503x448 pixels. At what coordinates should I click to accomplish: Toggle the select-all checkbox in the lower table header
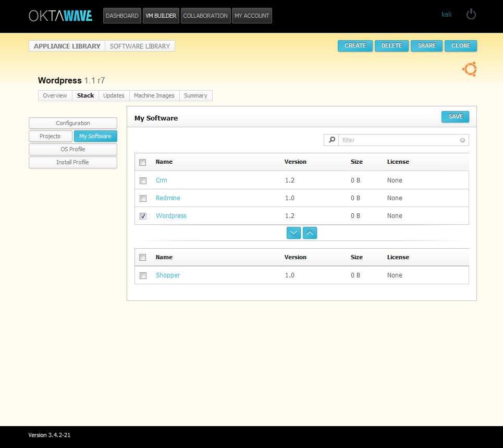[143, 257]
